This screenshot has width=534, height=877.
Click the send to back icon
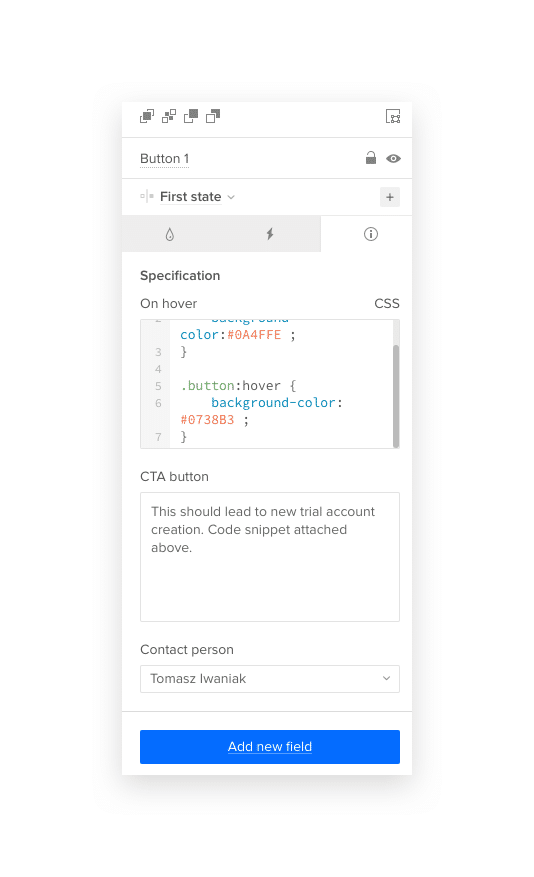(x=213, y=116)
